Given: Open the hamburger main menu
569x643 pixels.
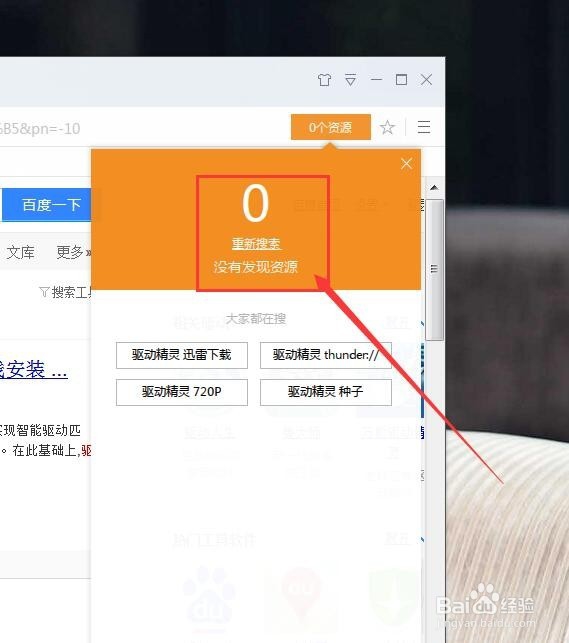Looking at the screenshot, I should click(424, 127).
